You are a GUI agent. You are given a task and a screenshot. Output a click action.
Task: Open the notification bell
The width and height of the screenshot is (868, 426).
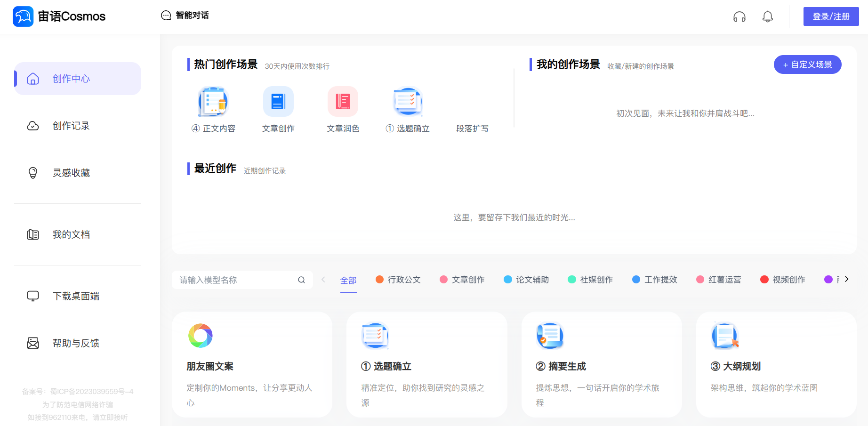coord(767,17)
